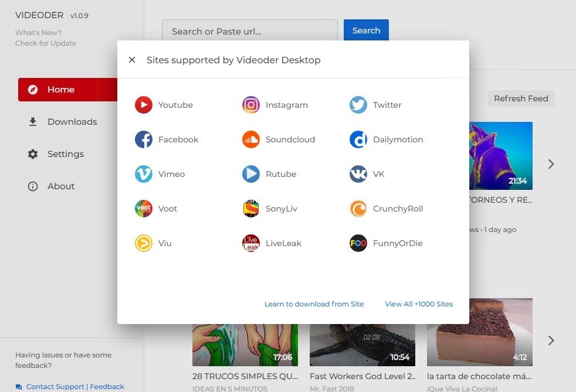
Task: Click the Instagram site label
Action: point(286,105)
